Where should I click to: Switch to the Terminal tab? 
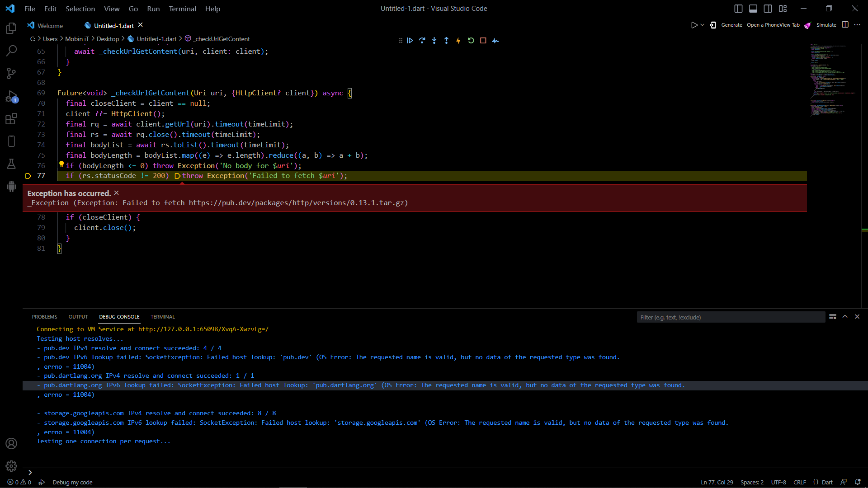point(162,317)
